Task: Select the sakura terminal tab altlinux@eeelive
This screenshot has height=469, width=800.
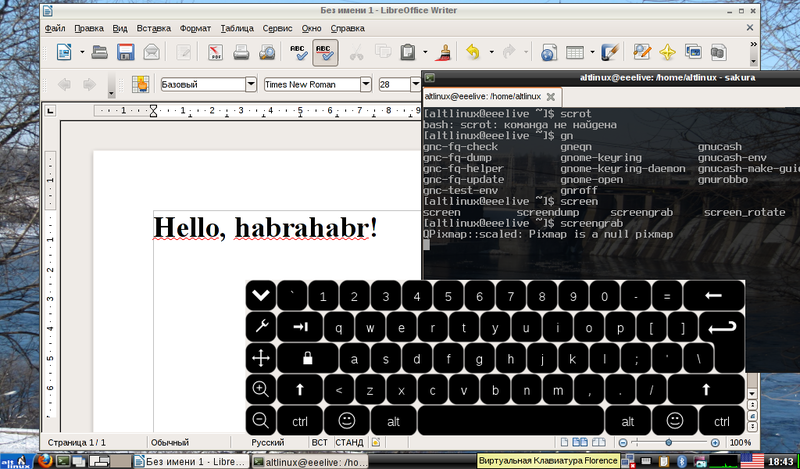Action: click(x=483, y=96)
